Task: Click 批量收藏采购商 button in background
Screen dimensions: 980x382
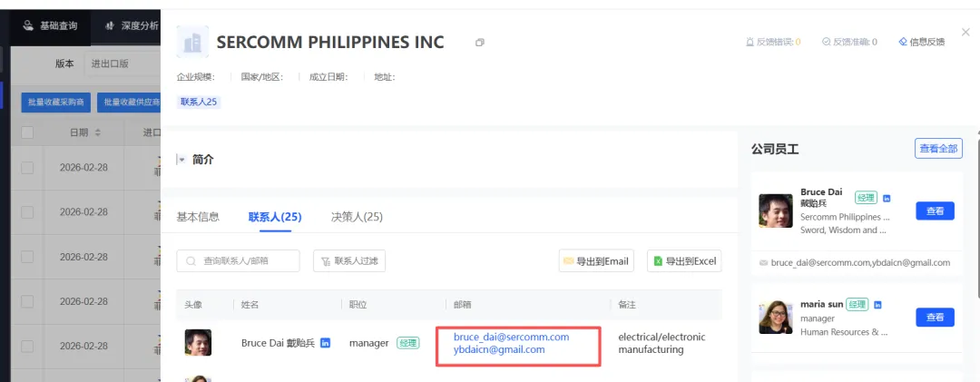Action: point(56,103)
